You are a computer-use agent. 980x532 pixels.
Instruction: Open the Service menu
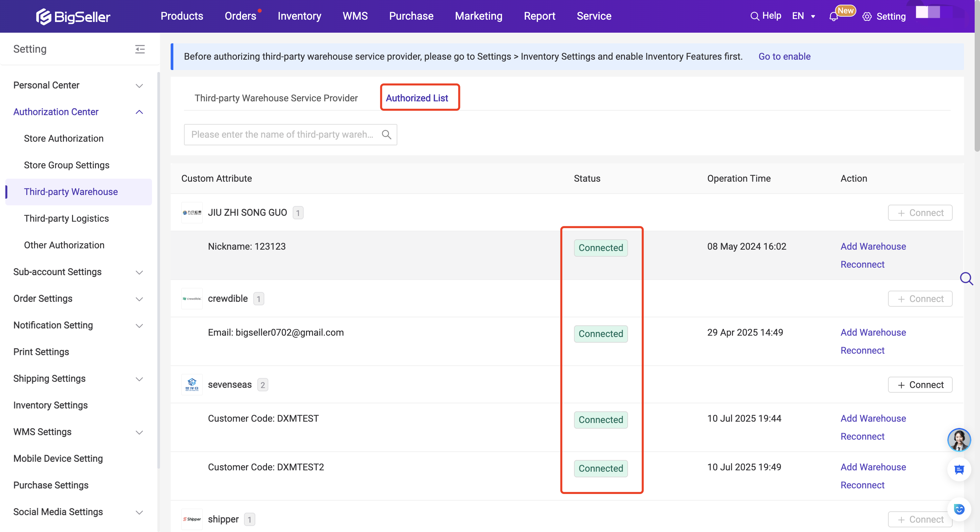[x=594, y=16]
